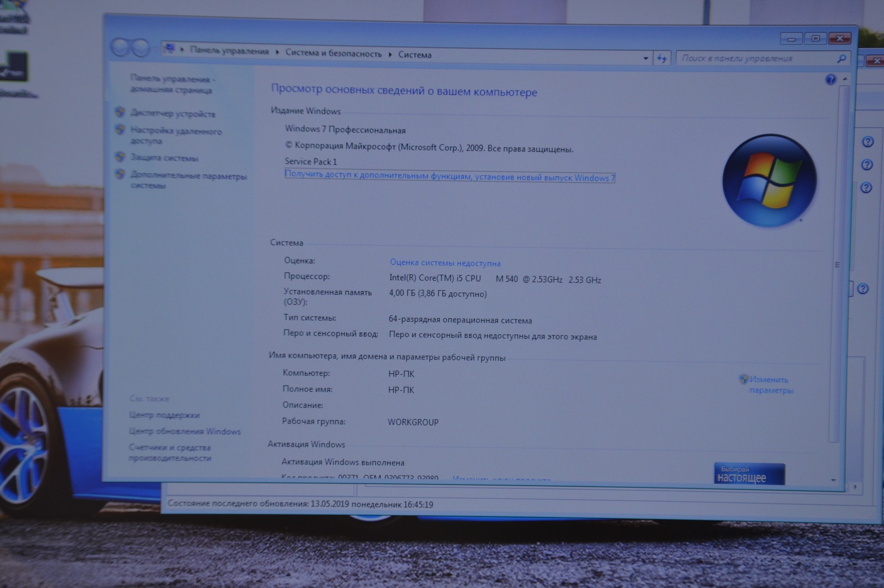Click 'Windows 7 Профессиональная' text

point(345,130)
